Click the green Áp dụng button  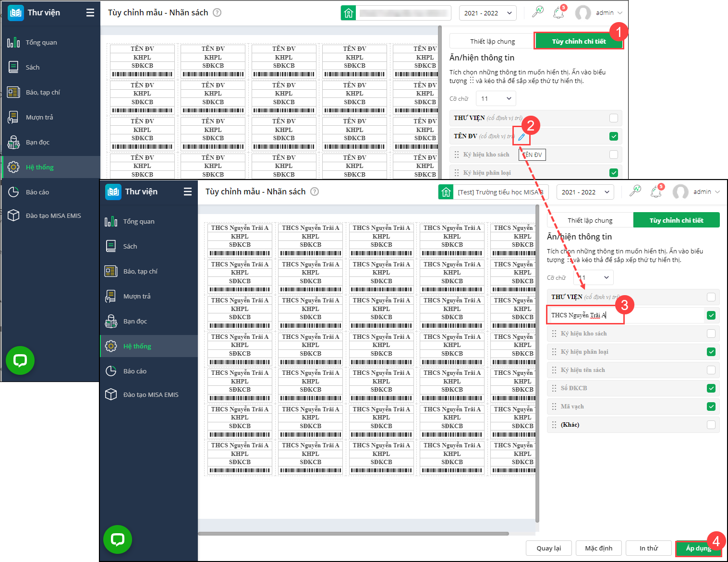(x=699, y=548)
